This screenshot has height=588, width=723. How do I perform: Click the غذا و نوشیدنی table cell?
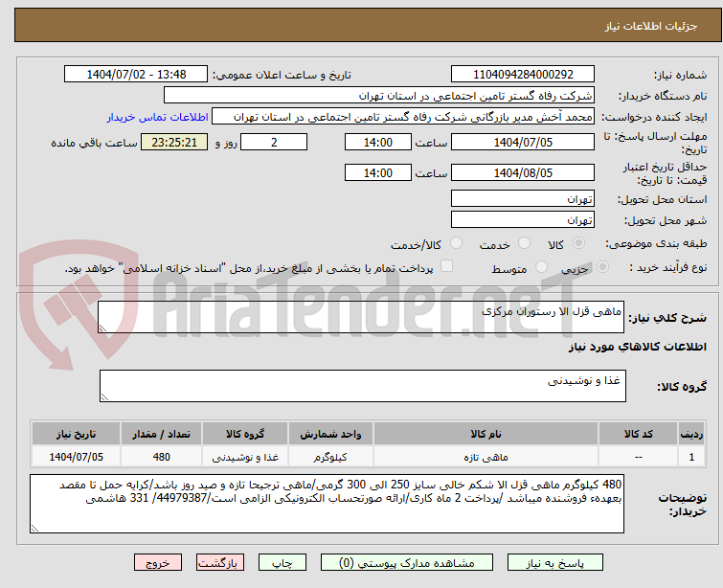(x=245, y=457)
